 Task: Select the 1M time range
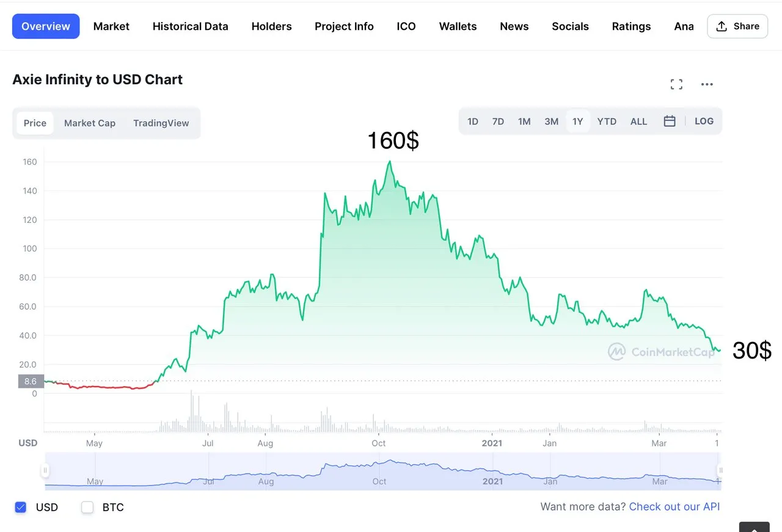point(524,122)
